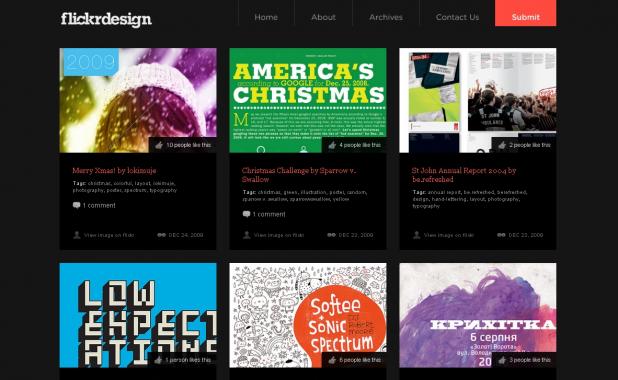Click thumbs-up icon beside 10 people like this
This screenshot has height=380, width=618.
coord(159,145)
